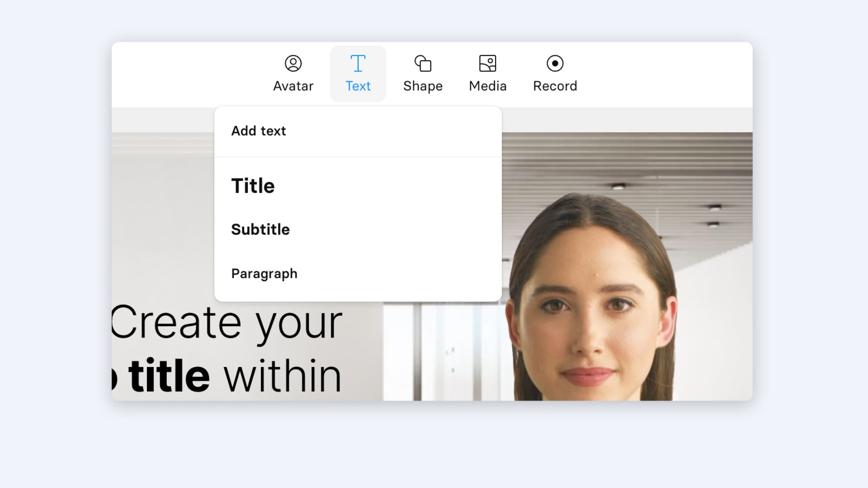Add a Title text element
The image size is (868, 488).
pyautogui.click(x=253, y=186)
